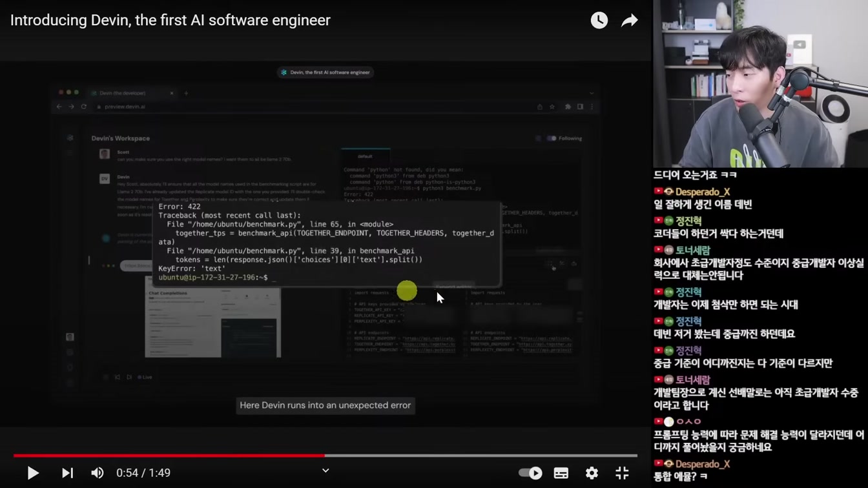868x488 pixels.
Task: Click chat message '데빈 저거 봤는데 중급까진 하던데요'
Action: (x=724, y=334)
